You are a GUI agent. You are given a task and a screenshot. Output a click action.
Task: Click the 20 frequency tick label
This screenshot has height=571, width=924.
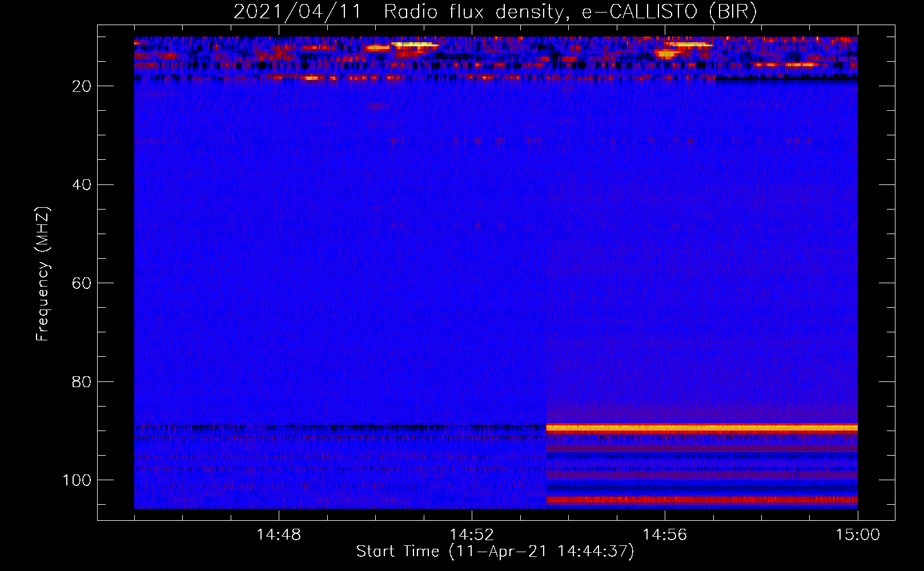pos(82,86)
